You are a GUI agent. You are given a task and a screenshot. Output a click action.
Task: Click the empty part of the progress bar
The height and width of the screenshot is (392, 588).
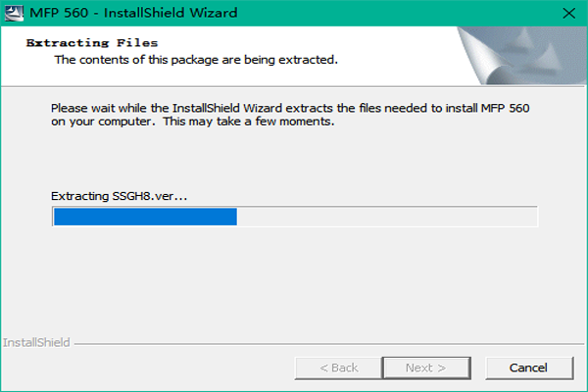387,217
